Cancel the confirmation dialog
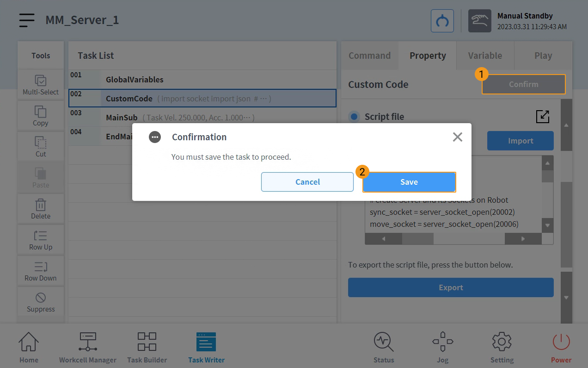The width and height of the screenshot is (588, 368). 307,182
